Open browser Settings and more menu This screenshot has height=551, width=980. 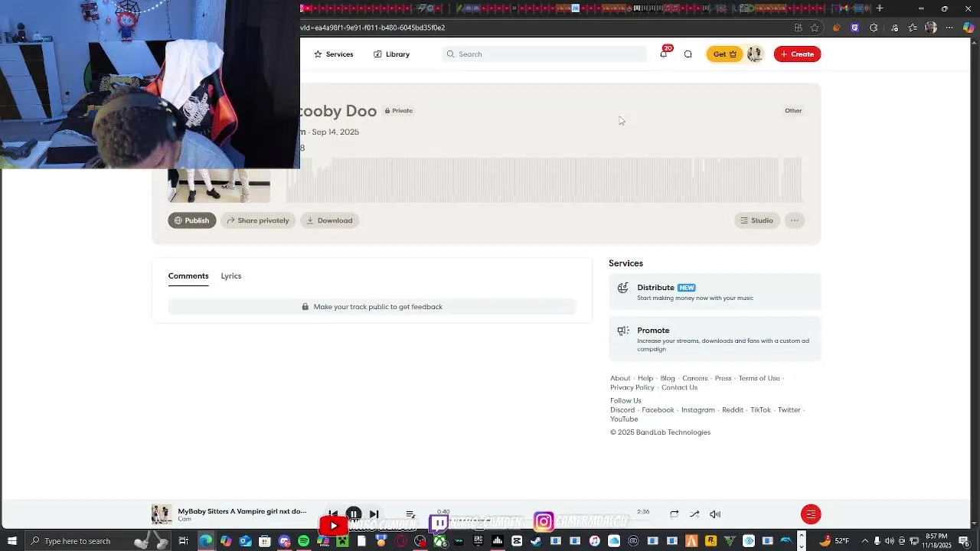coord(949,28)
